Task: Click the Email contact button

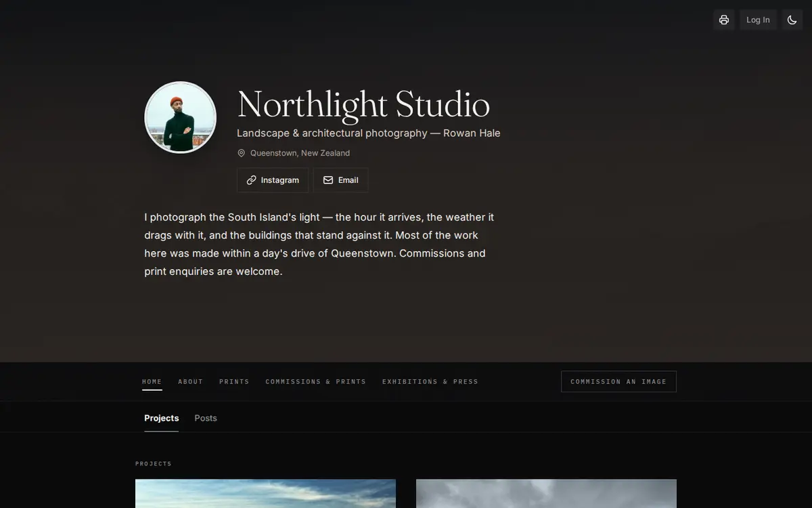Action: click(340, 180)
